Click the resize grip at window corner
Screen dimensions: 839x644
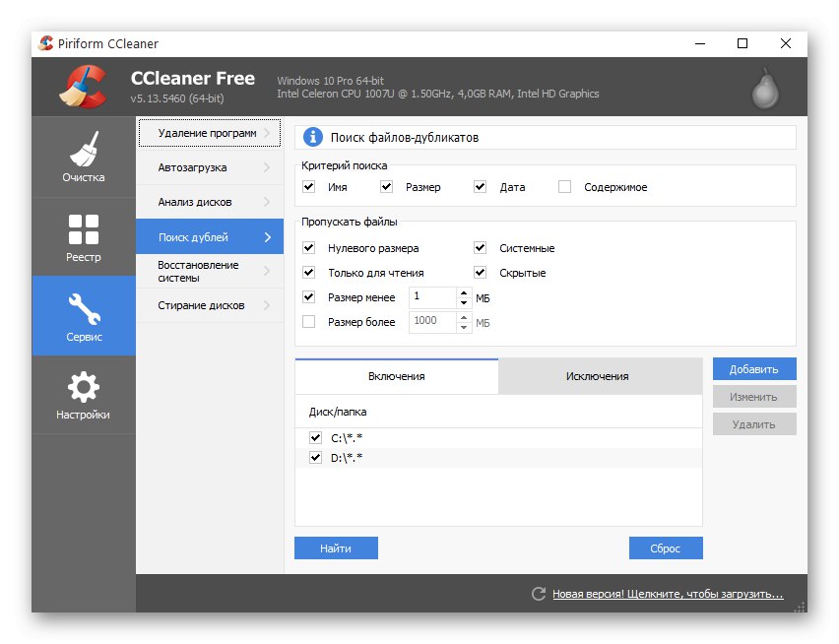[x=801, y=607]
